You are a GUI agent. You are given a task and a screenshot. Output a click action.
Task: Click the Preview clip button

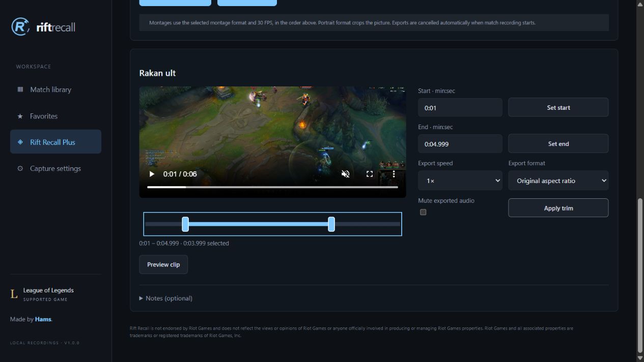pyautogui.click(x=163, y=264)
